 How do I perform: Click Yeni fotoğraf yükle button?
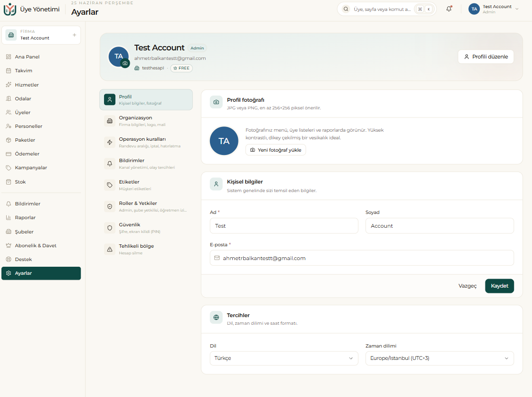(275, 150)
